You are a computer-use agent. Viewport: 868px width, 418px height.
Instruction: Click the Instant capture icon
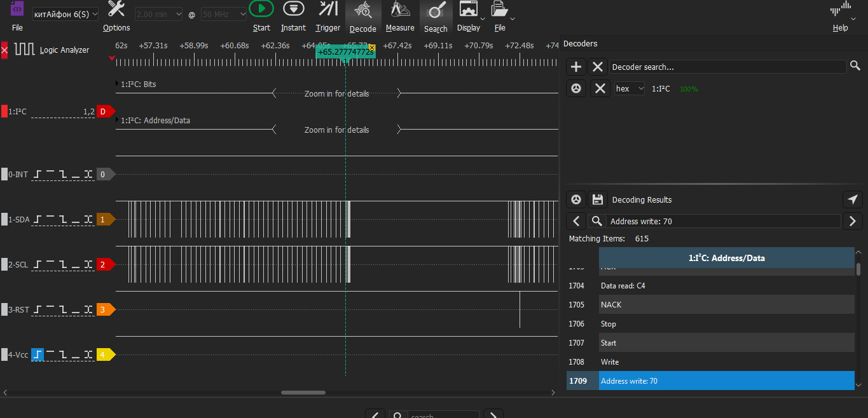coord(293,9)
